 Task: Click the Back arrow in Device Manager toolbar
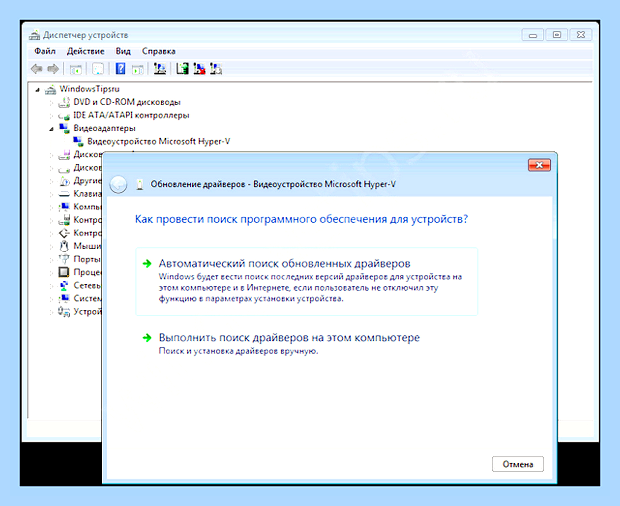(36, 69)
